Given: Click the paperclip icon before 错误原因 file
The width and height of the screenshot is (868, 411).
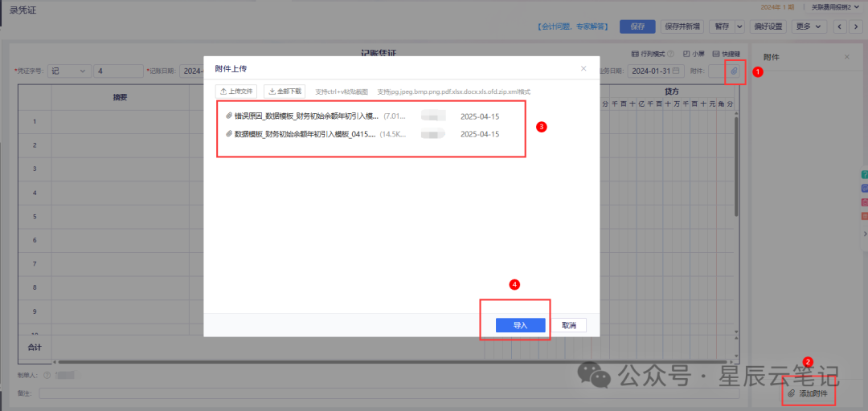Looking at the screenshot, I should (x=229, y=116).
